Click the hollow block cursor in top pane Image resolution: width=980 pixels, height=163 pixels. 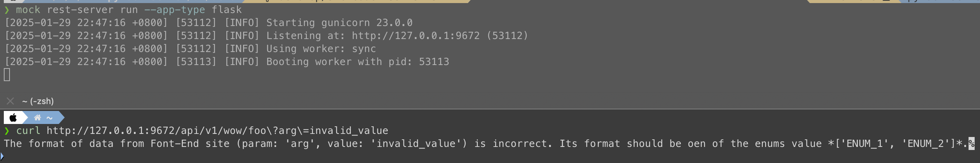[7, 75]
